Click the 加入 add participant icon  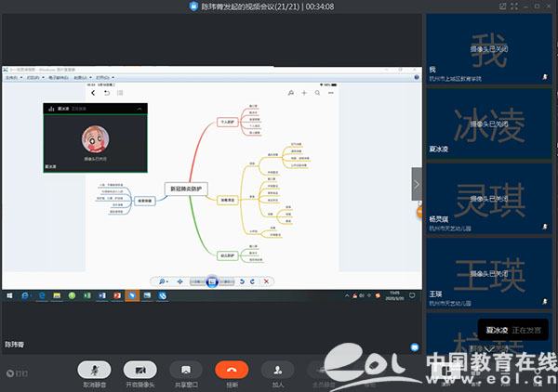(278, 371)
